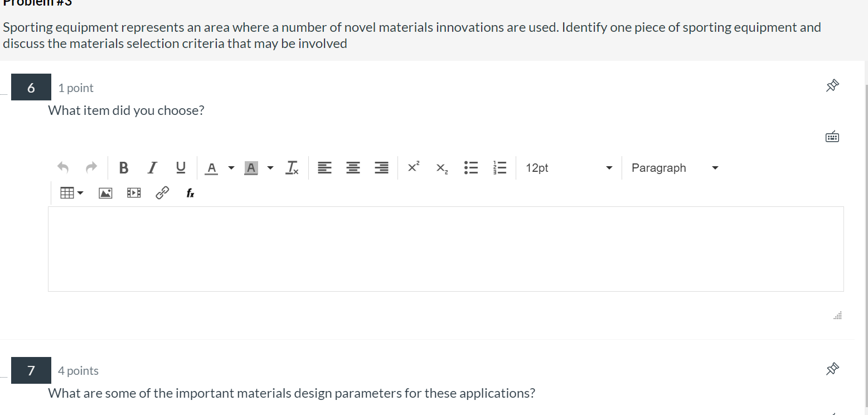Apply background highlight color button
Viewport: 868px width, 415px height.
click(x=251, y=168)
